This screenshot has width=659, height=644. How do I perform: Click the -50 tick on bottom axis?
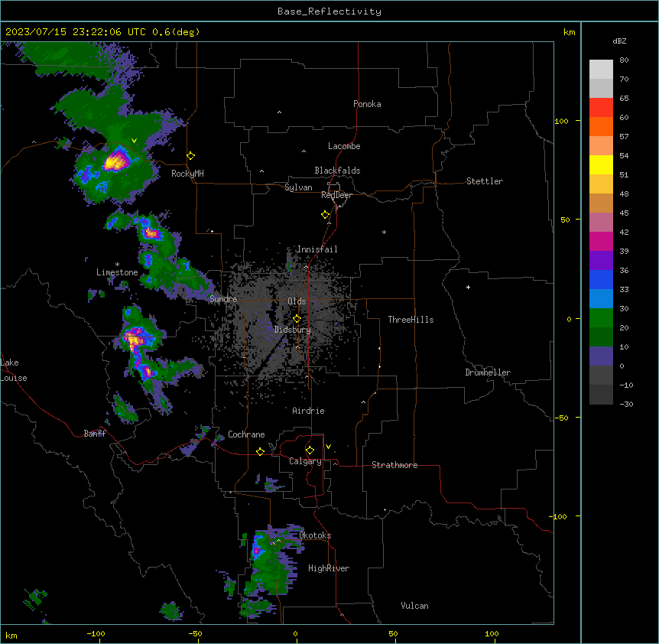coord(195,633)
